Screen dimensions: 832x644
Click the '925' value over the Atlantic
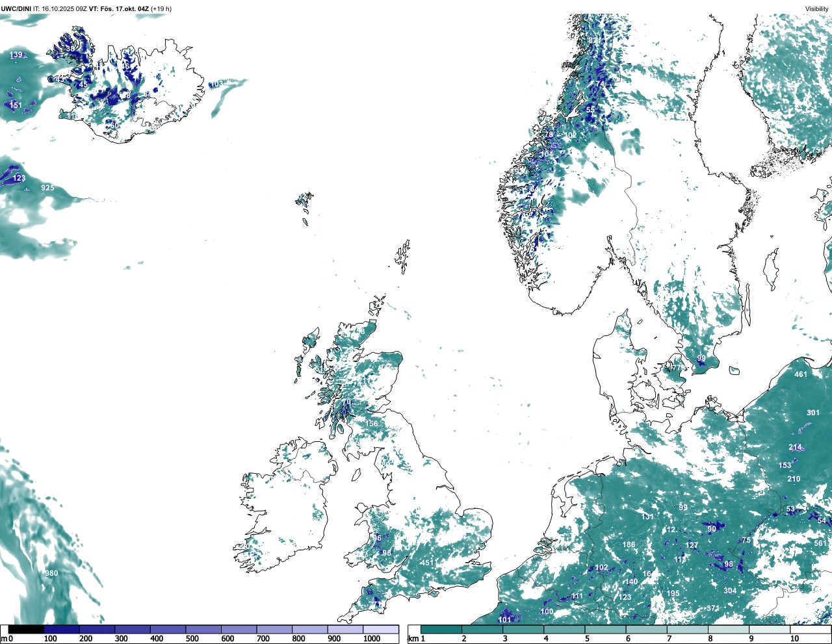(47, 188)
